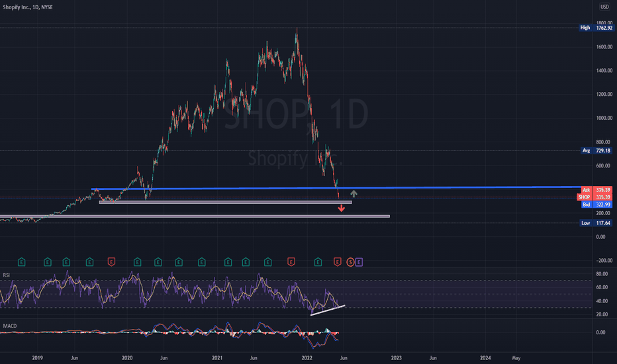Click the Shopify Inc., 1D, NYSE title
Viewport: 617px width, 364px height.
(28, 7)
